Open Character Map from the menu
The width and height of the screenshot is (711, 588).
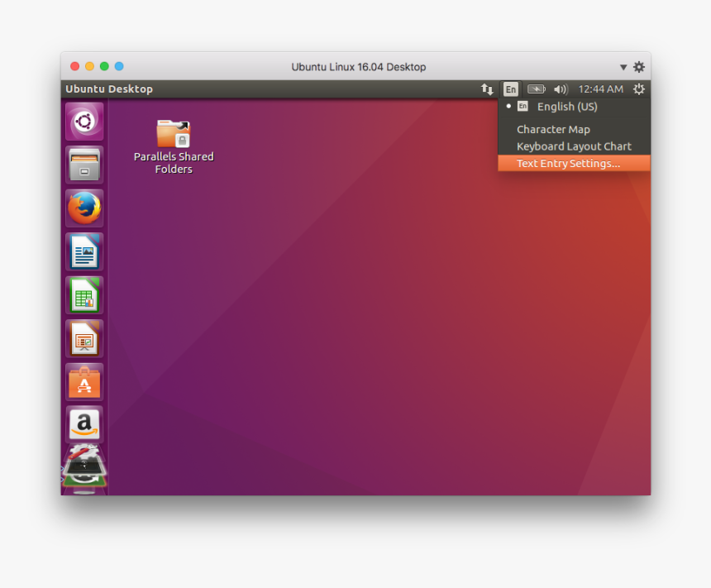(574, 129)
